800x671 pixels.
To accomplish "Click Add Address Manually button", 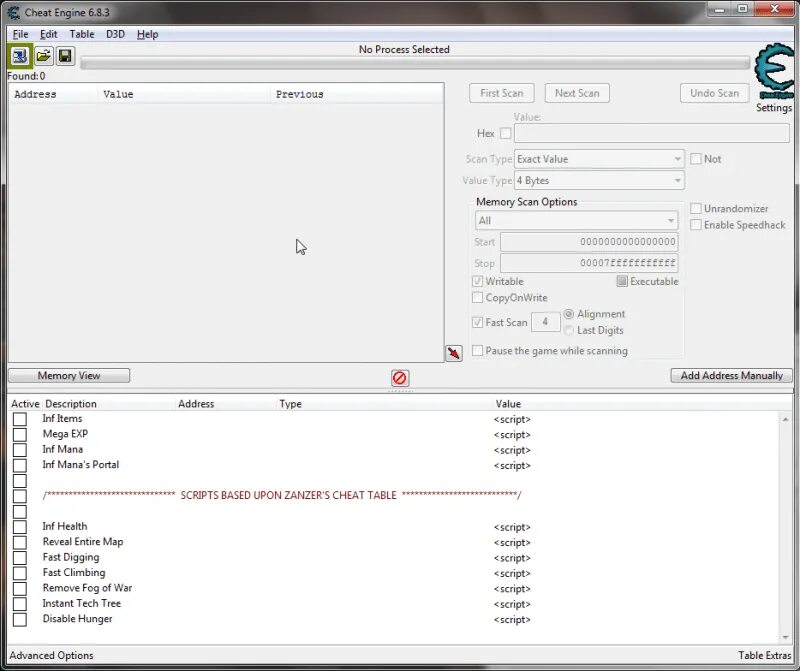I will point(731,376).
